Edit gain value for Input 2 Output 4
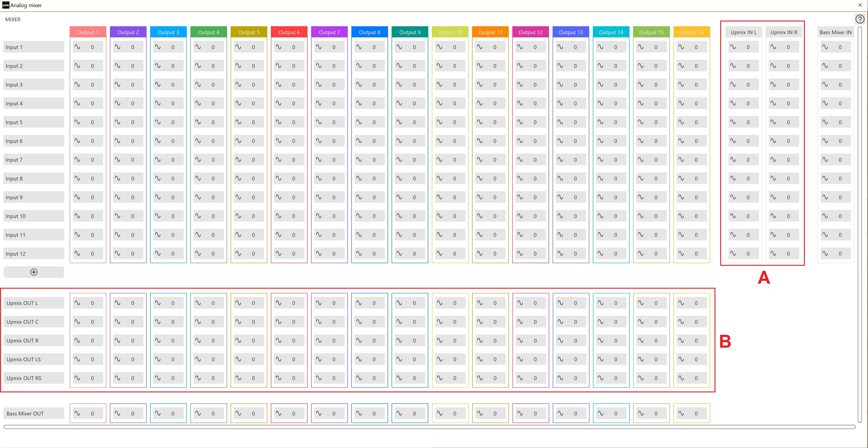868x448 pixels. [x=213, y=66]
